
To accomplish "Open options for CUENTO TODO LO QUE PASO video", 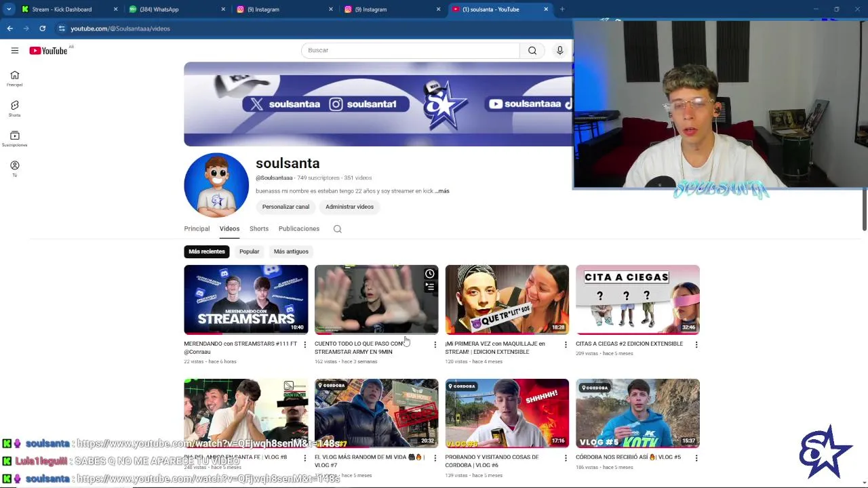I will [x=435, y=344].
